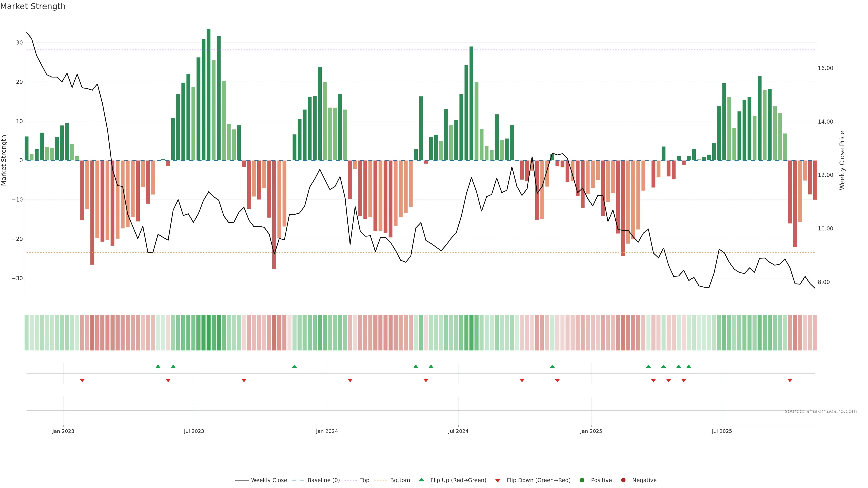The width and height of the screenshot is (868, 488).
Task: Click the tallest green bar in mid-2023
Action: pyautogui.click(x=209, y=94)
